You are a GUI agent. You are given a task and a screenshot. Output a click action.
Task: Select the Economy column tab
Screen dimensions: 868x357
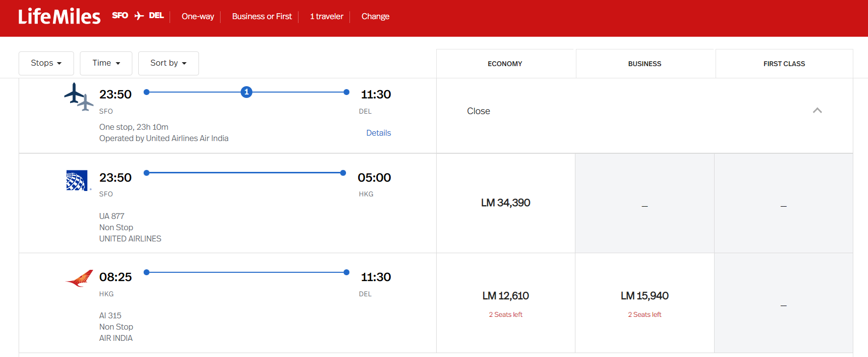505,64
